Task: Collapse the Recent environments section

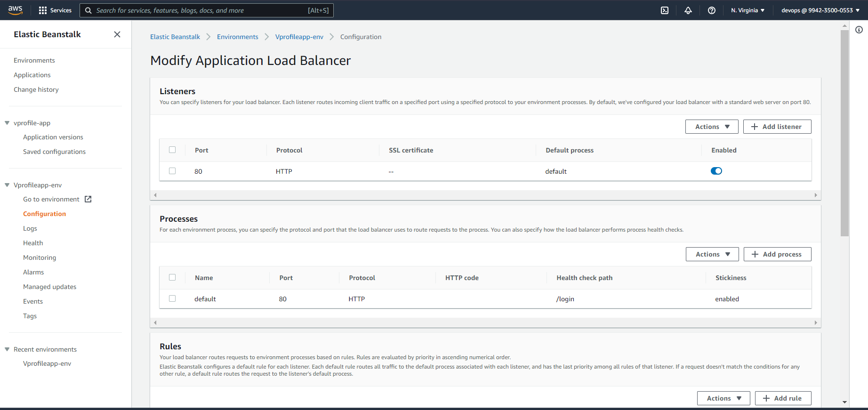Action: 7,349
